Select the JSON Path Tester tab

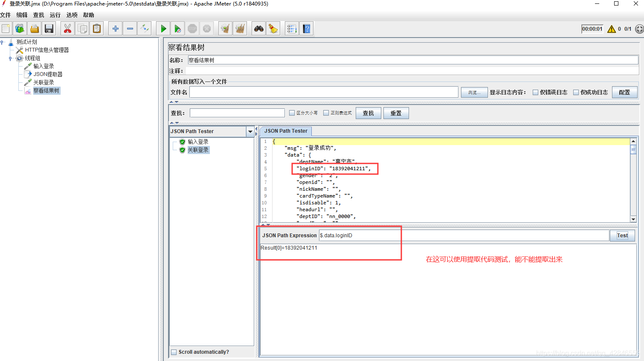(x=286, y=131)
